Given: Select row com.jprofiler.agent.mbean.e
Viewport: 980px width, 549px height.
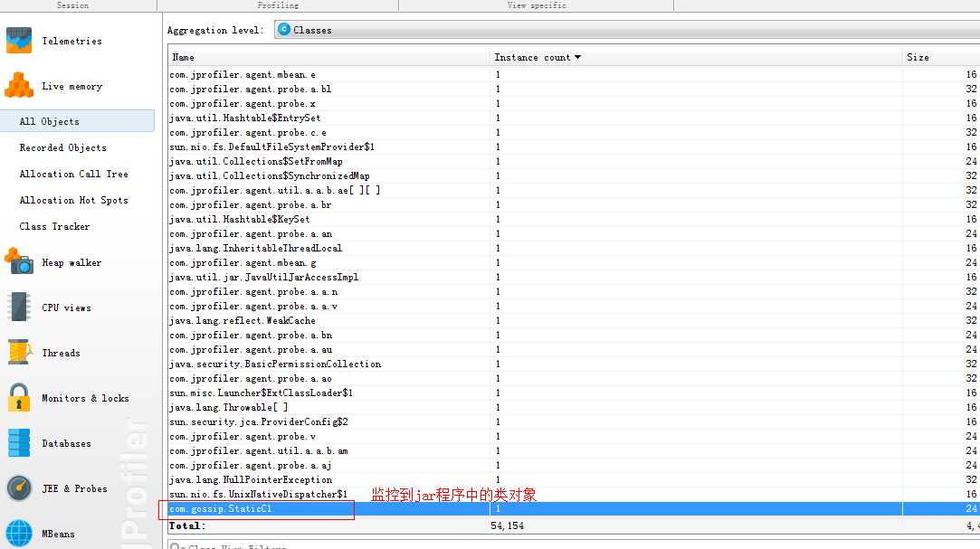Looking at the screenshot, I should click(x=574, y=74).
